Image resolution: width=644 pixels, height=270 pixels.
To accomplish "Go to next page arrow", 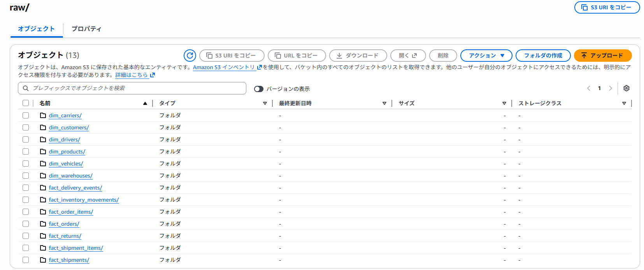I will pos(611,88).
